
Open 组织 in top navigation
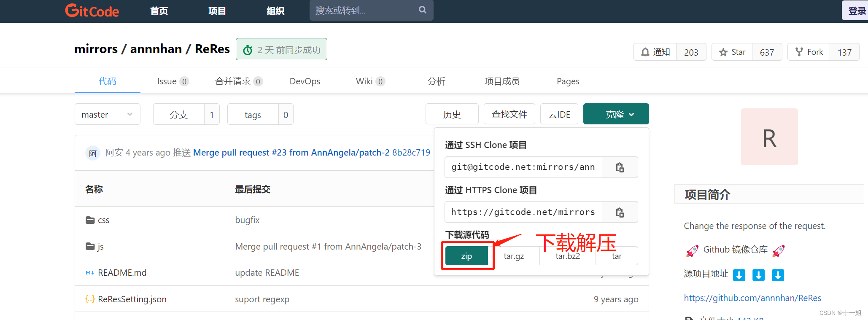(275, 11)
